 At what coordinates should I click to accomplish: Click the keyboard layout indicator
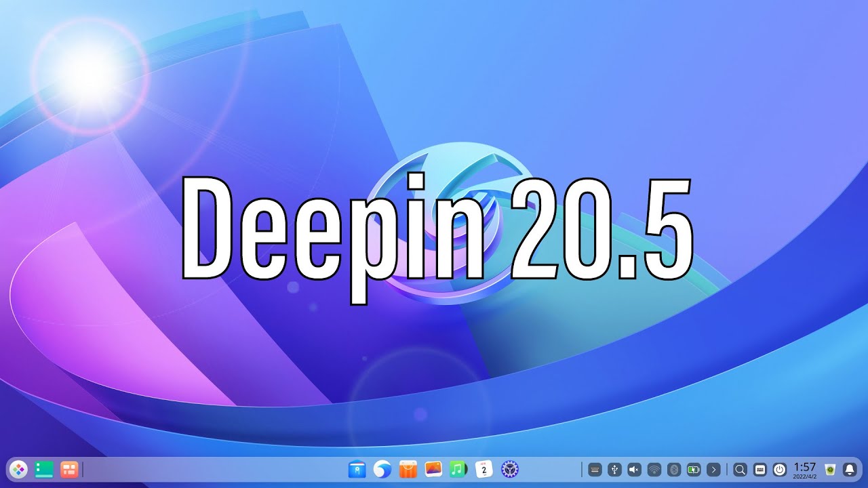pyautogui.click(x=760, y=469)
